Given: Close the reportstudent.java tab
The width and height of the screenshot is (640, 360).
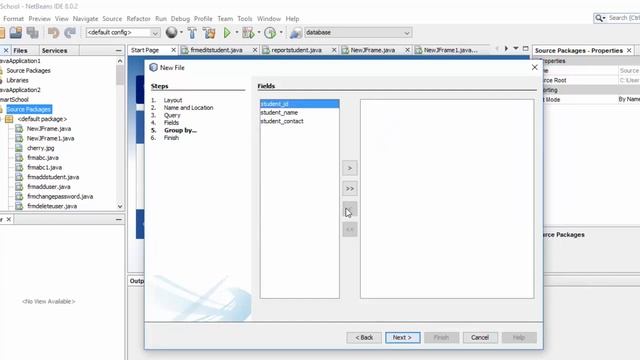Looking at the screenshot, I should coord(334,50).
